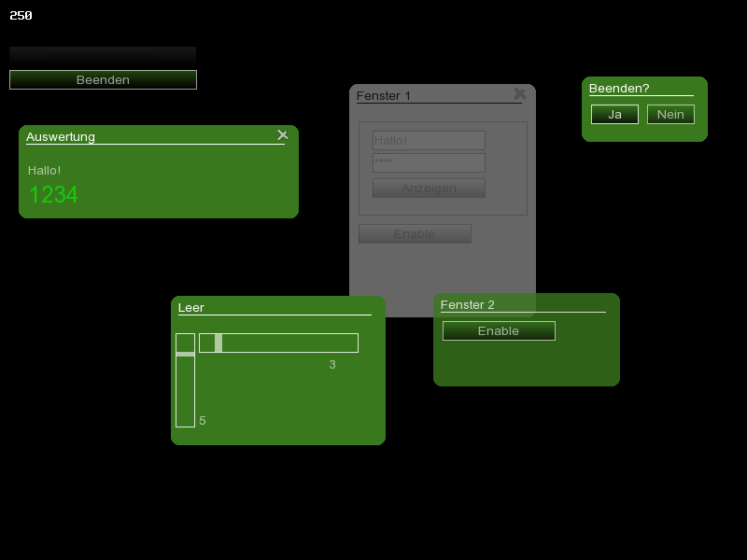Image resolution: width=747 pixels, height=560 pixels.
Task: Click the Auswertung window title text
Action: (61, 137)
